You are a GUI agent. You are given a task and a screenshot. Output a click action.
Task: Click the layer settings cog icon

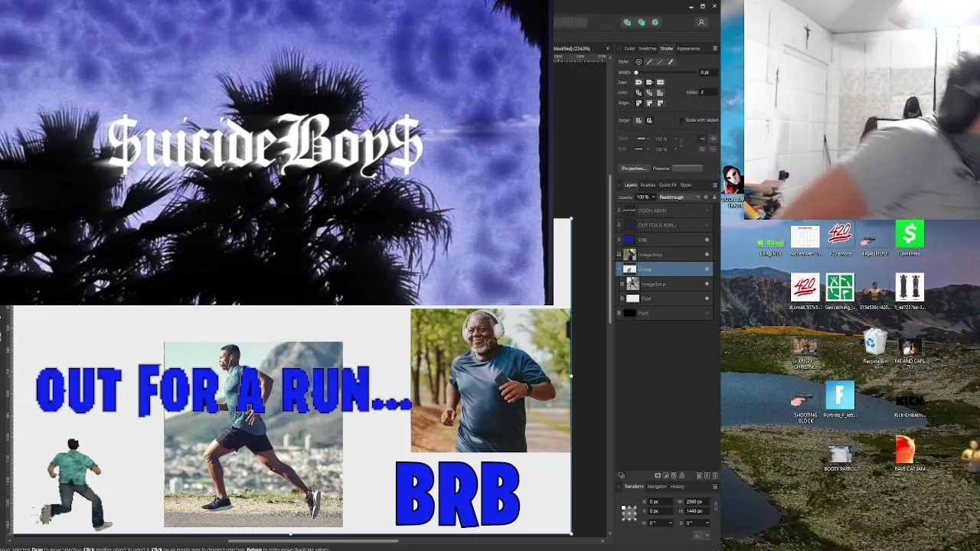(x=706, y=197)
